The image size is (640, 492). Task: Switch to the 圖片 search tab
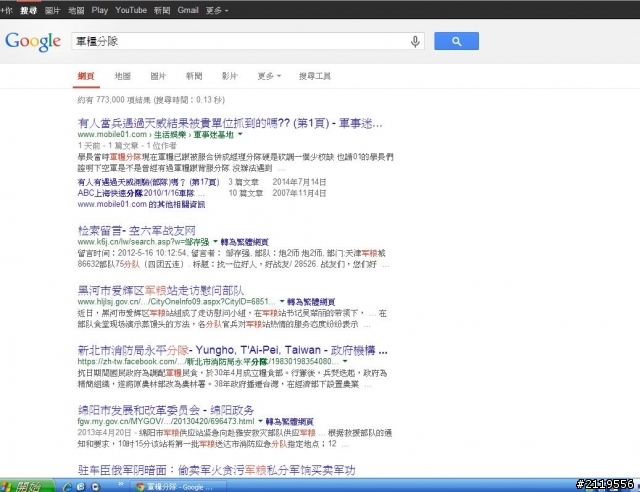click(x=158, y=76)
